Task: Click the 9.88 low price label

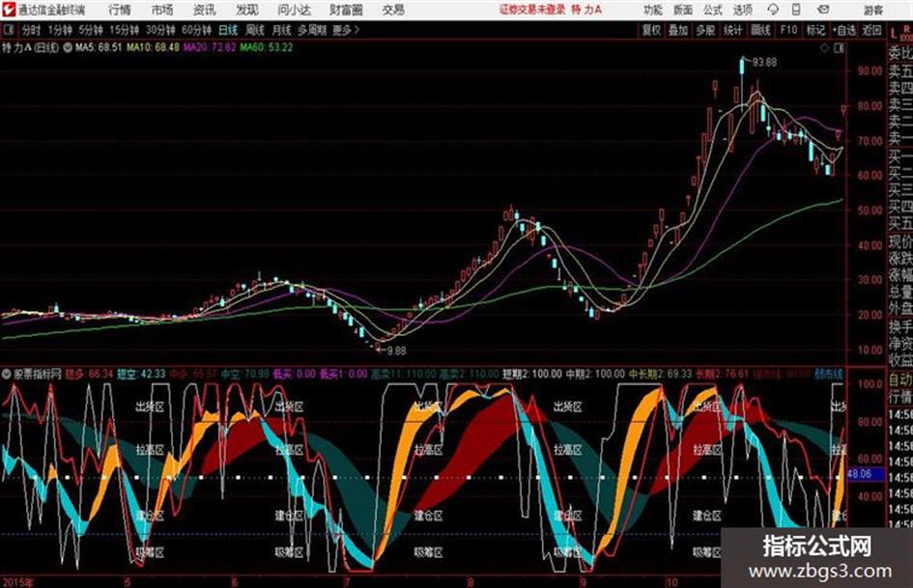Action: pos(396,351)
